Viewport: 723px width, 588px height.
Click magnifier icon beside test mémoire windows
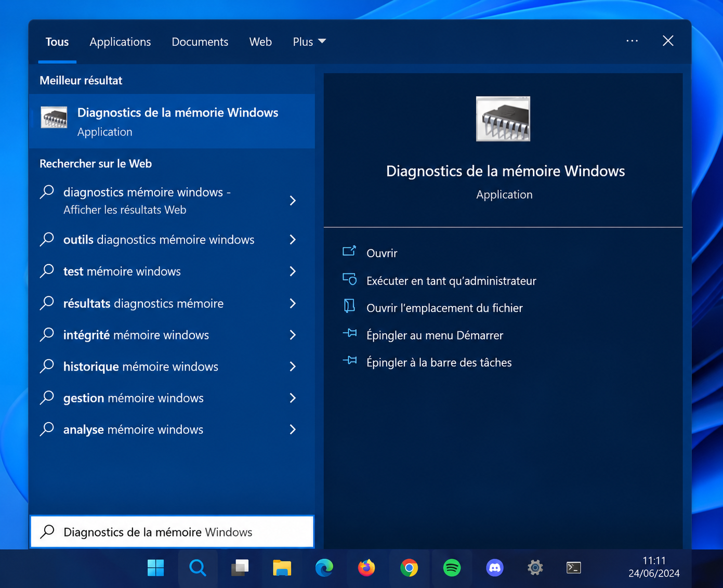pyautogui.click(x=47, y=271)
